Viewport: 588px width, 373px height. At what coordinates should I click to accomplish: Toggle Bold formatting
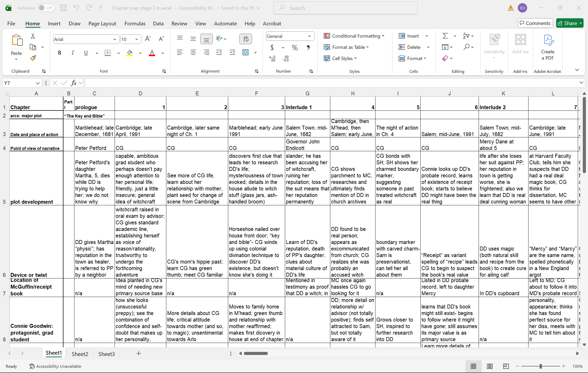60,53
